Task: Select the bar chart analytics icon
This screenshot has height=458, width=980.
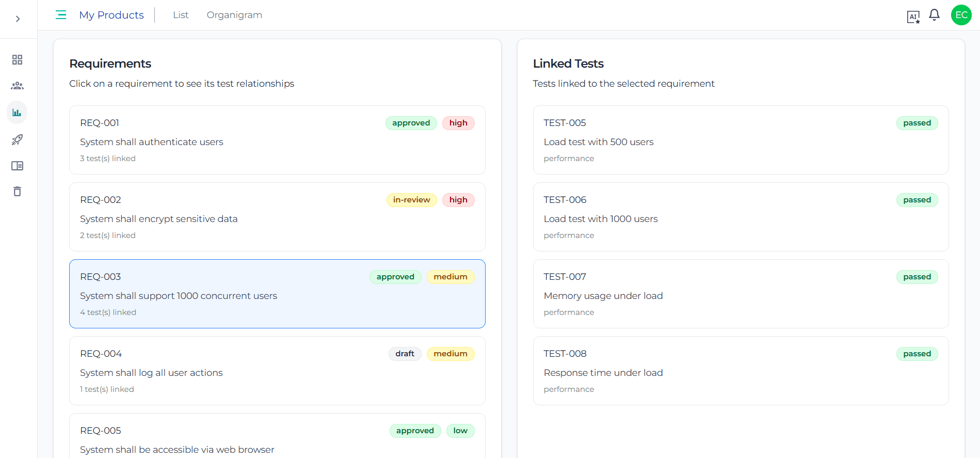Action: 17,113
